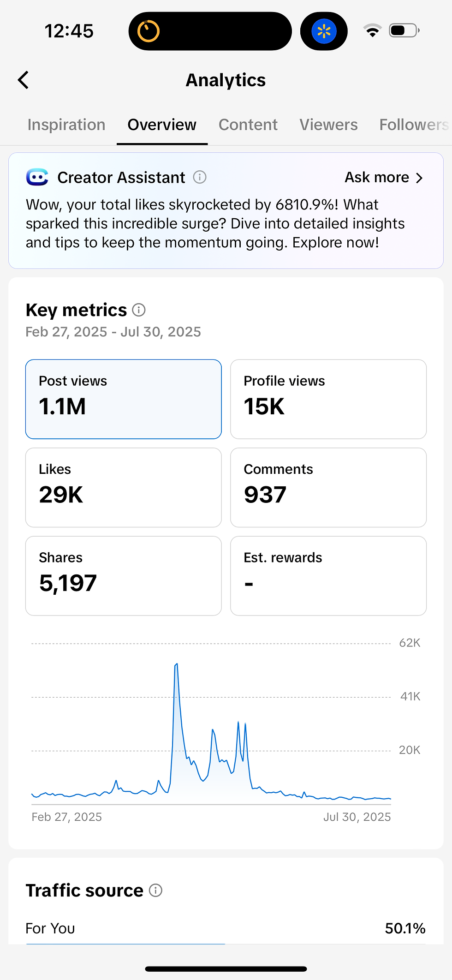Screen dimensions: 452x980
Task: Tap the Creator Assistant insight message text
Action: tap(215, 223)
